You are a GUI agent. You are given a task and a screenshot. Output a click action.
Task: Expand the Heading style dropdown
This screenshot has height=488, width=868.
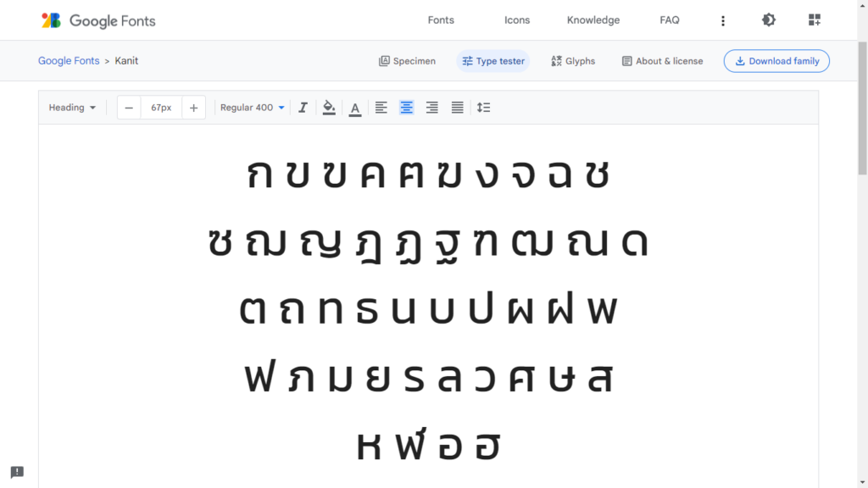click(x=72, y=108)
